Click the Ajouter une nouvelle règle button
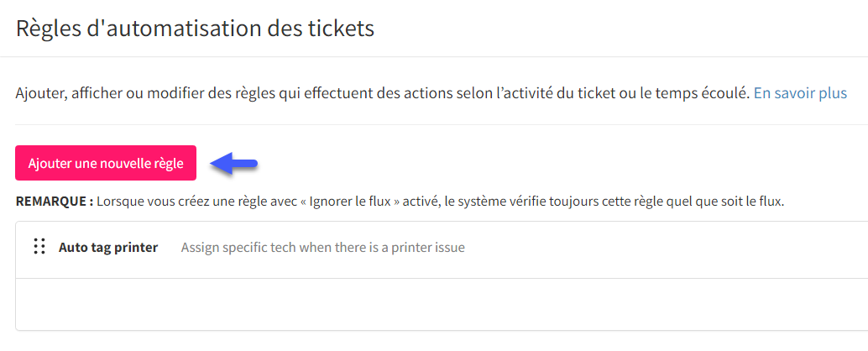 click(106, 163)
